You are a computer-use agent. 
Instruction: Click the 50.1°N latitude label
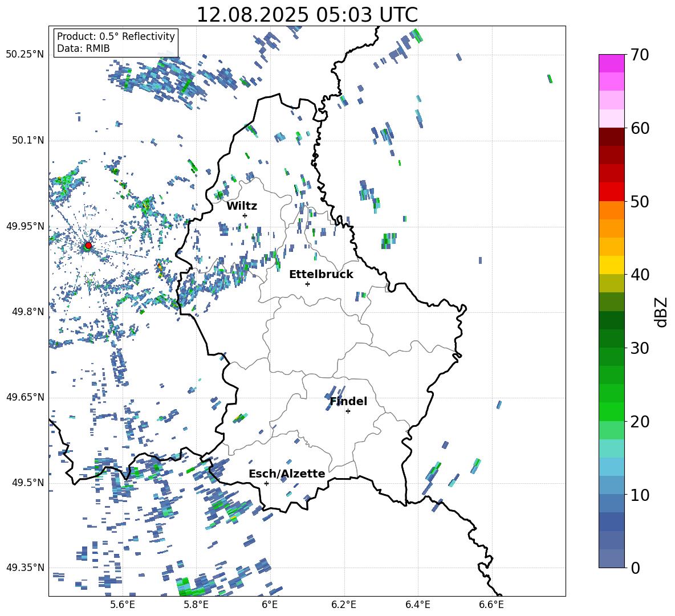click(28, 140)
